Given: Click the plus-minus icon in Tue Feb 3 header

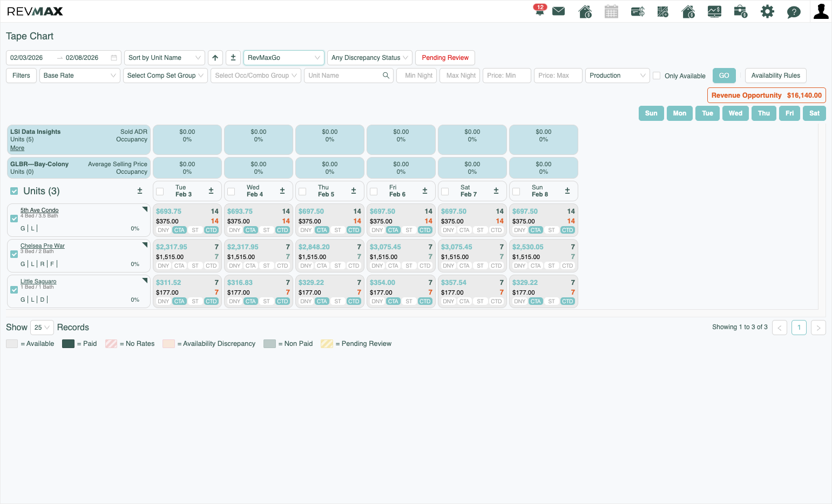Looking at the screenshot, I should [x=211, y=191].
